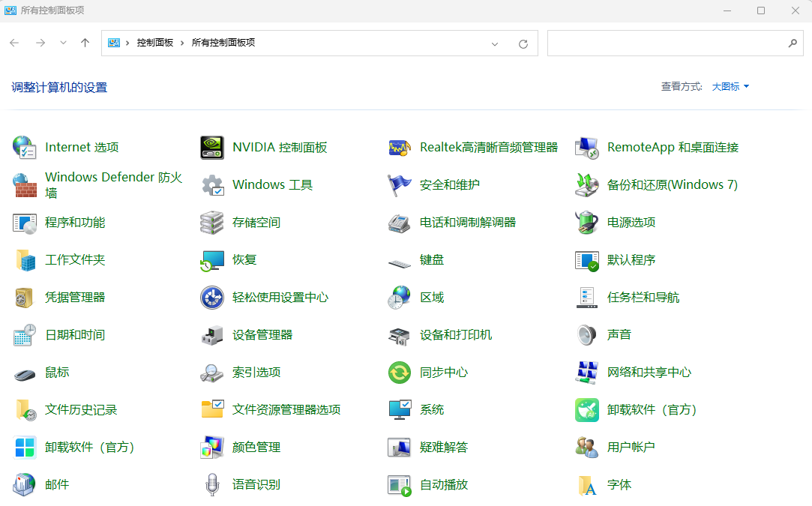Click the 恢复 monitor icon
The image size is (812, 506).
tap(211, 260)
